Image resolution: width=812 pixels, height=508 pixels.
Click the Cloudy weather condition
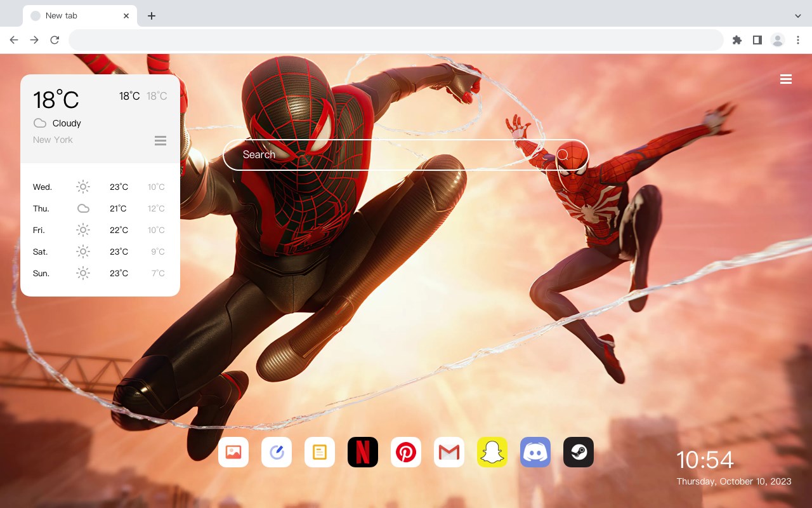(67, 123)
